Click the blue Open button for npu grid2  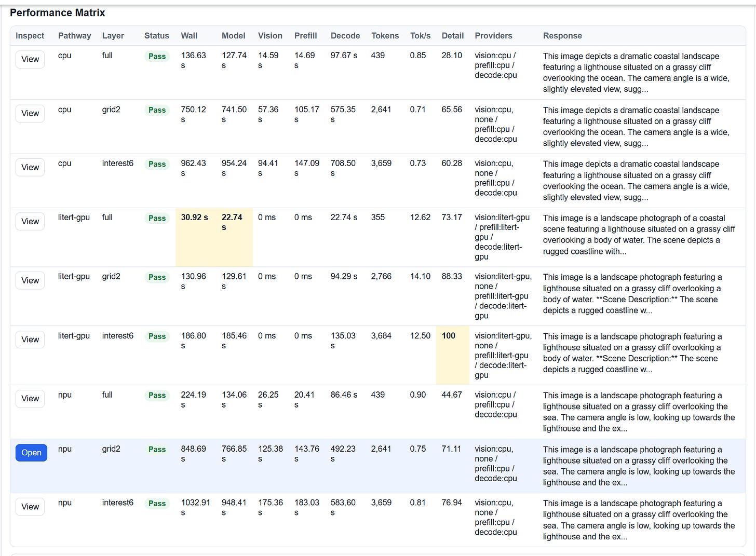[x=31, y=453]
